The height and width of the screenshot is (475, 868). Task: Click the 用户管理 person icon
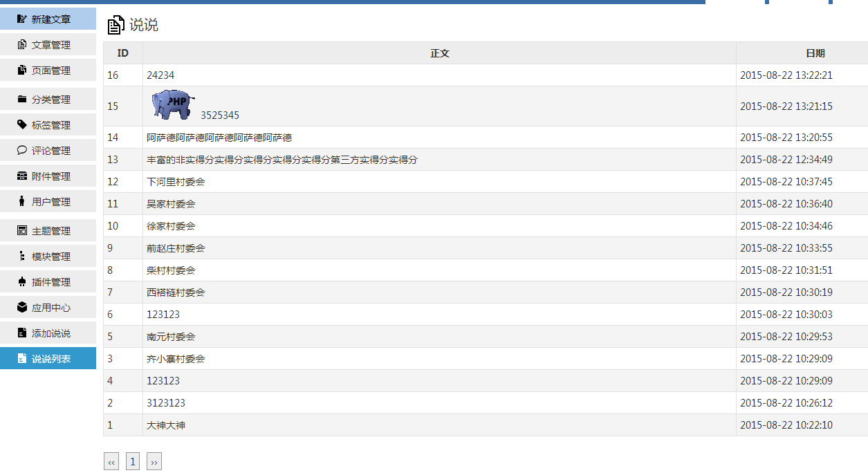(22, 202)
